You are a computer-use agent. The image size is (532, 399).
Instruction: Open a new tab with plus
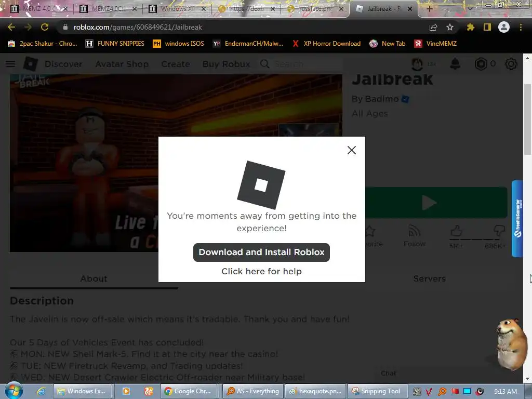(x=429, y=9)
